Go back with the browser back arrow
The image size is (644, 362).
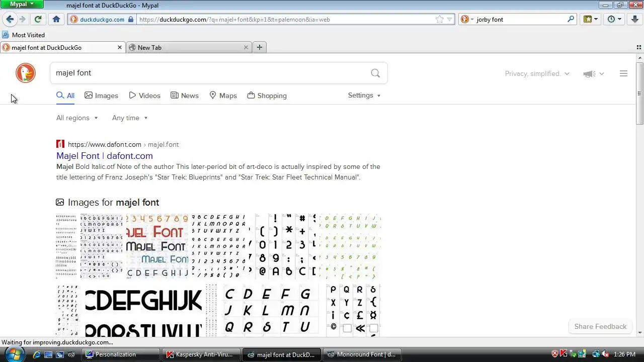[10, 19]
